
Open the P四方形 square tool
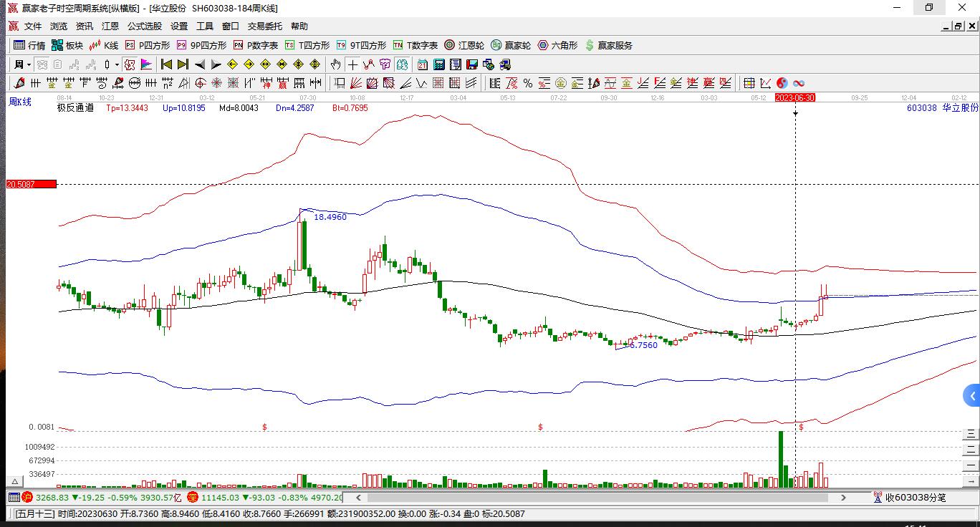pos(148,45)
